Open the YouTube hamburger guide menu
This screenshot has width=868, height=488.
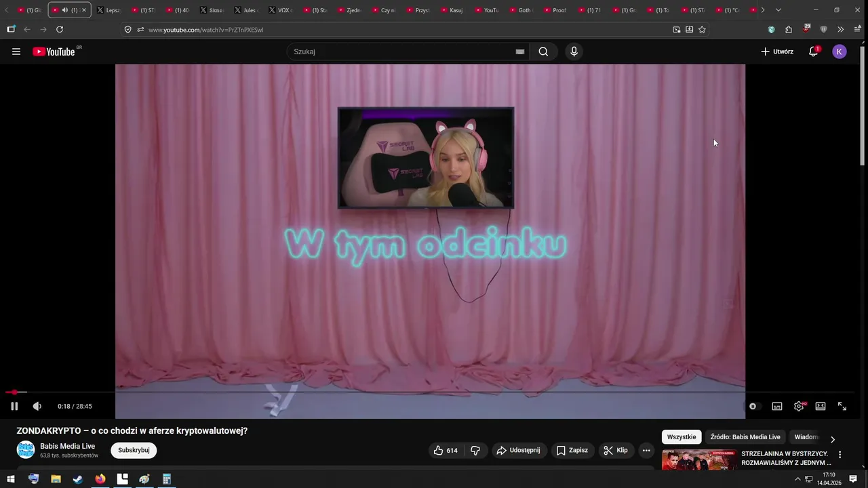pos(16,52)
